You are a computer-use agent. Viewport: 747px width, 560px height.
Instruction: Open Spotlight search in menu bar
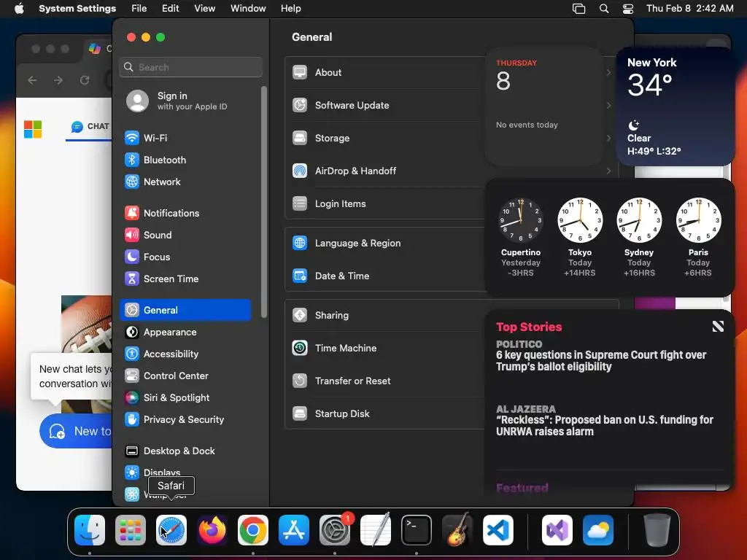coord(603,9)
